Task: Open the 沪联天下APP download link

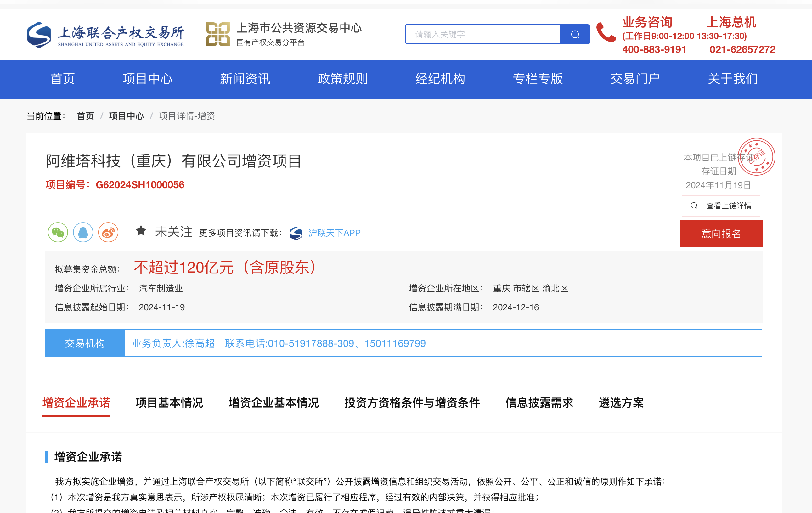Action: click(x=334, y=233)
